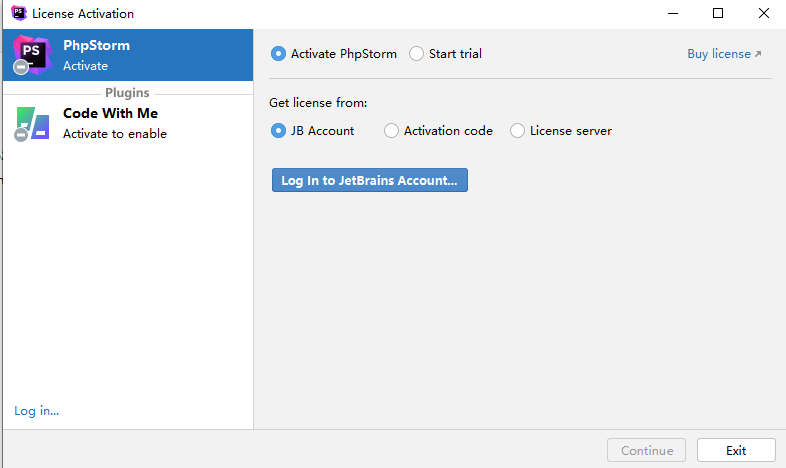Screen dimensions: 786x468
Task: Choose the Activation code option
Action: tap(391, 131)
